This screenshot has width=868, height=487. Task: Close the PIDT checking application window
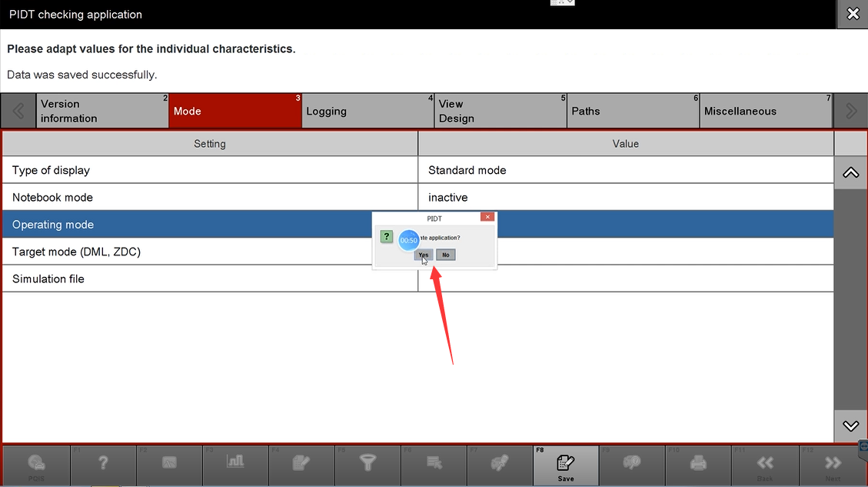(852, 14)
